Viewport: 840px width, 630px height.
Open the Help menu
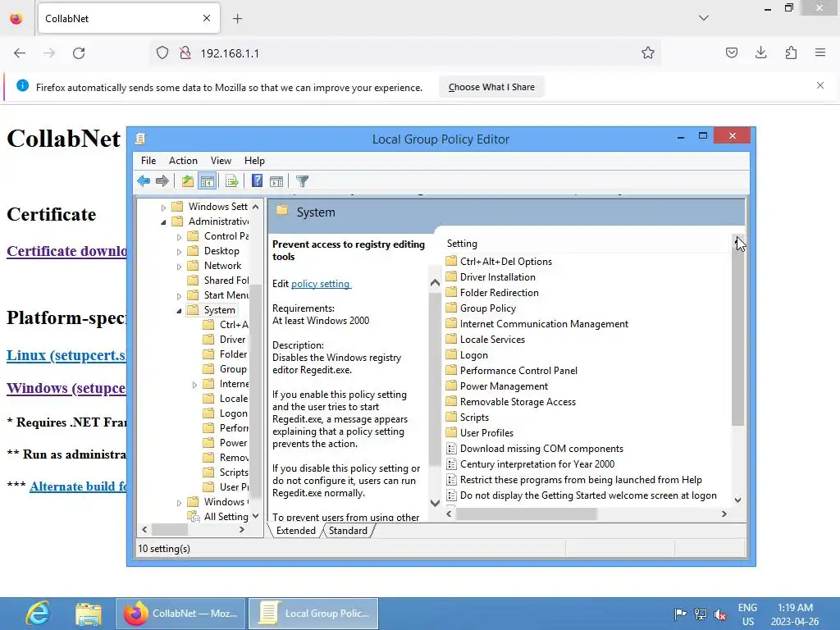tap(254, 161)
